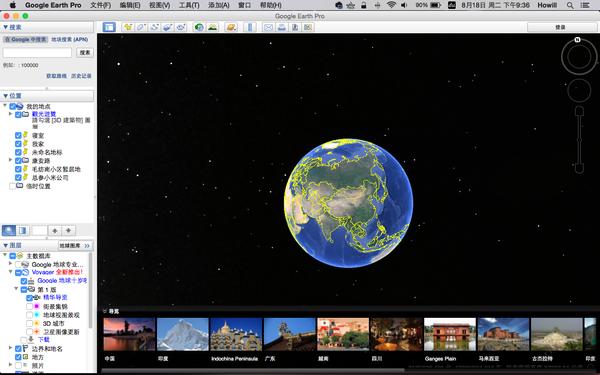Open the Apple menu
Image resolution: width=600 pixels, height=375 pixels.
pos(13,5)
